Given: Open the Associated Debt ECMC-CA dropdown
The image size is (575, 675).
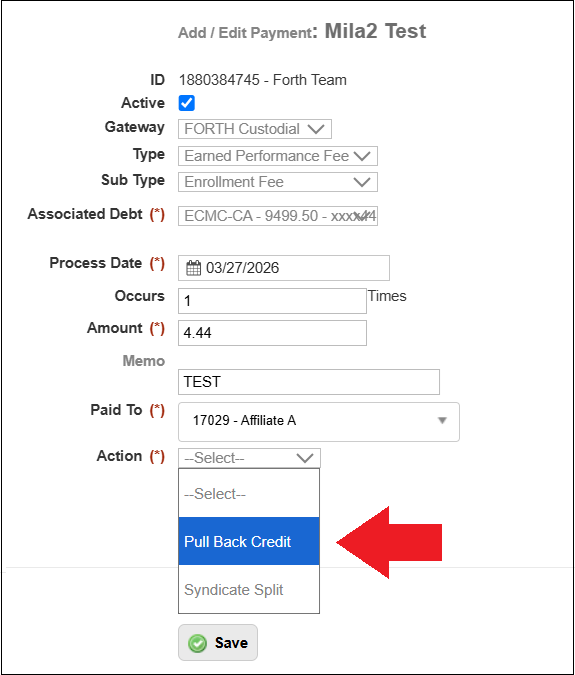Looking at the screenshot, I should point(278,216).
